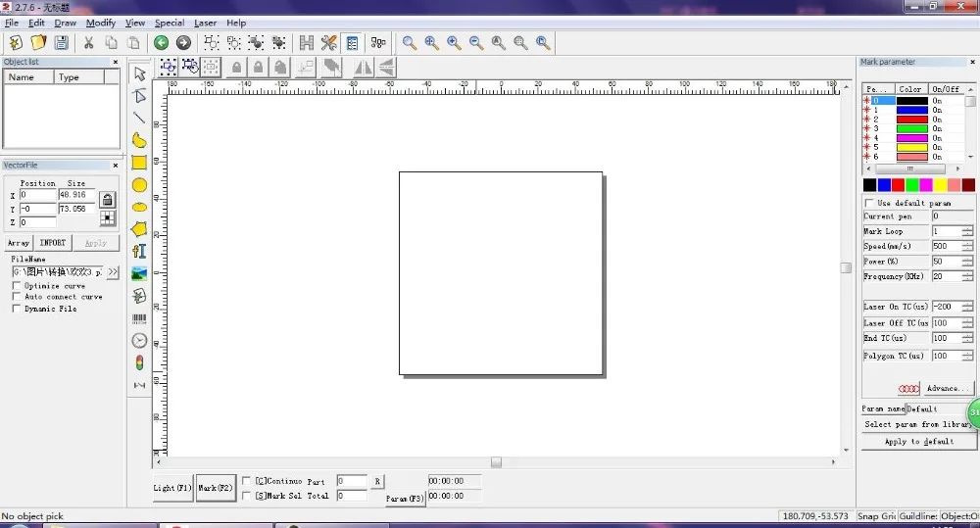Click the >> button beside FileName
980x528 pixels.
113,271
